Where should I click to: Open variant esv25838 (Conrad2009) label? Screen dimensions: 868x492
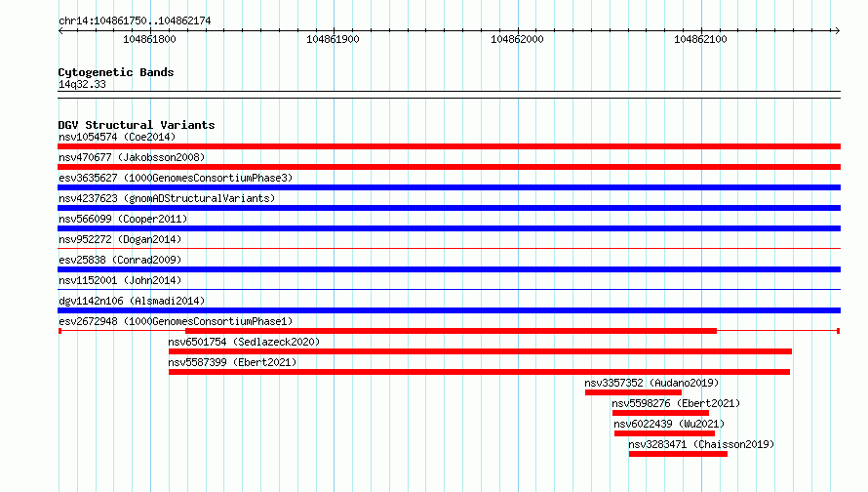(120, 260)
